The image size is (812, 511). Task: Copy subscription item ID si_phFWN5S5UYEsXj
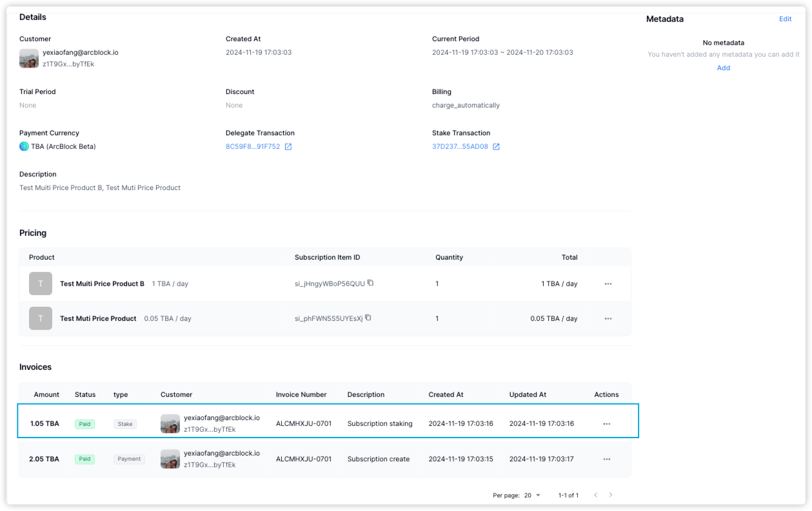point(368,318)
